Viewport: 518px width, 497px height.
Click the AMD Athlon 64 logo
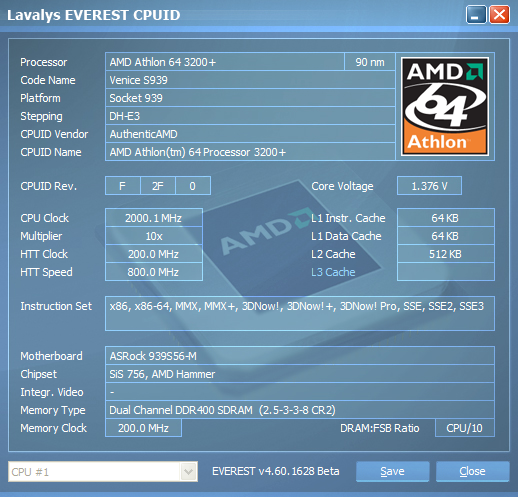(445, 106)
